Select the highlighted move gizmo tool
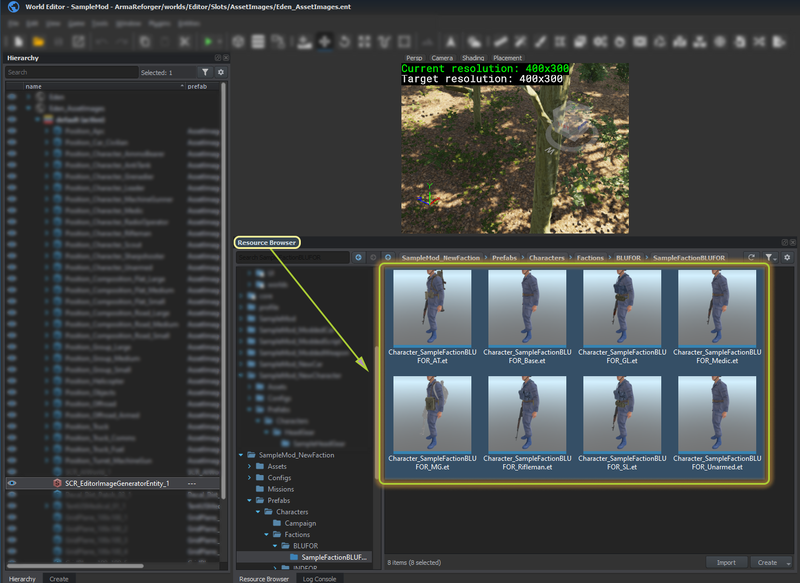The image size is (800, 583). [x=324, y=41]
